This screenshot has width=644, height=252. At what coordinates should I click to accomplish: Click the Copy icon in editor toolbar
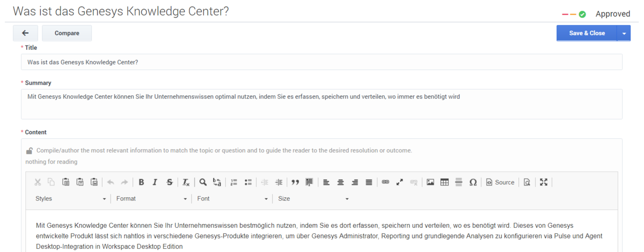coord(52,182)
